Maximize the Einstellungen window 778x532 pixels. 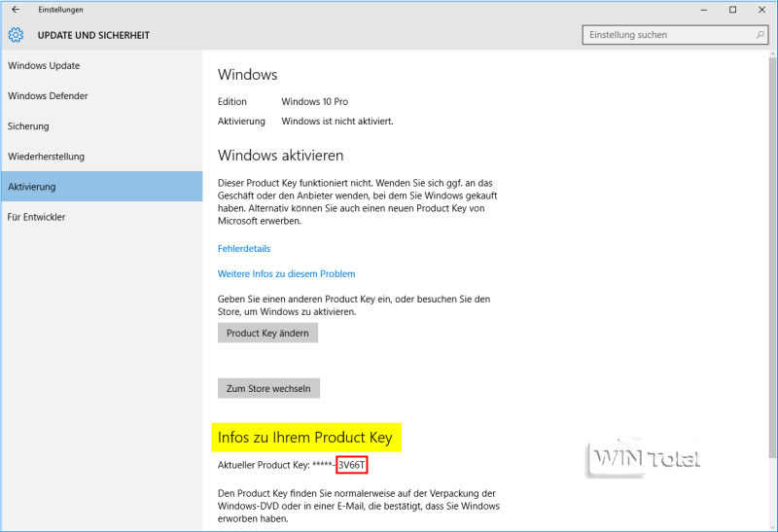[x=732, y=10]
